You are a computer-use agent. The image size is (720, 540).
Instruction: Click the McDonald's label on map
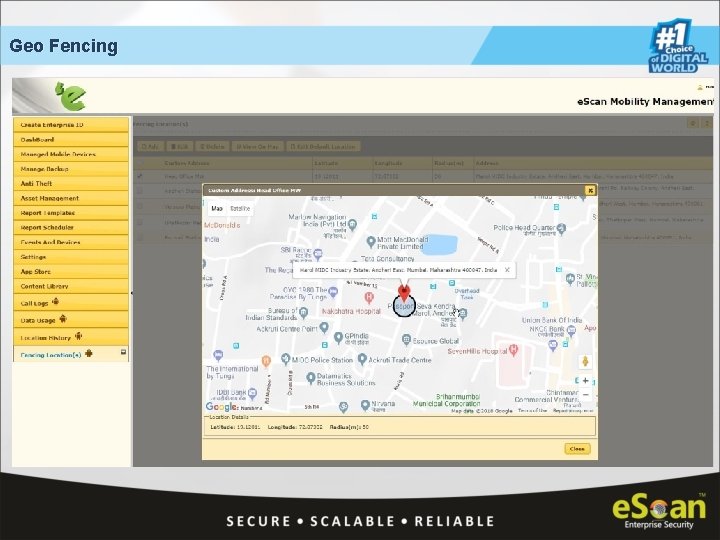tap(222, 225)
